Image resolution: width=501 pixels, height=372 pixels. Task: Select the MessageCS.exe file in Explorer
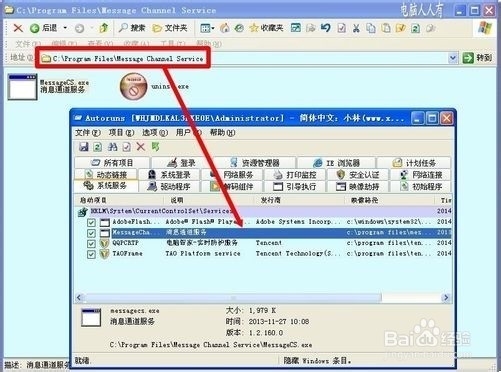49,86
